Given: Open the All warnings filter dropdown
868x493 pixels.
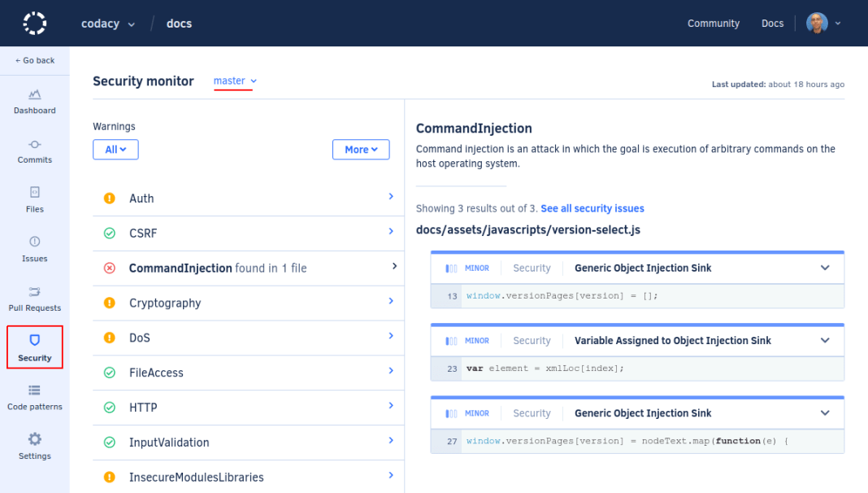Looking at the screenshot, I should click(x=115, y=149).
